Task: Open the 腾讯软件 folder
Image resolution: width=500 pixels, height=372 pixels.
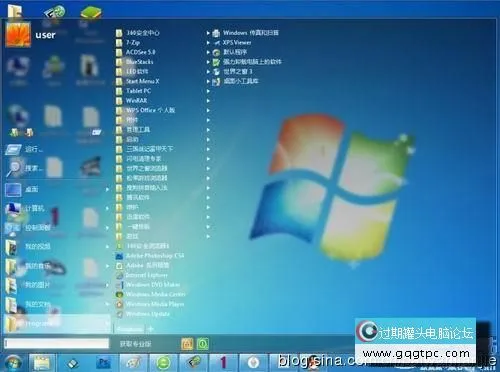Action: 133,197
